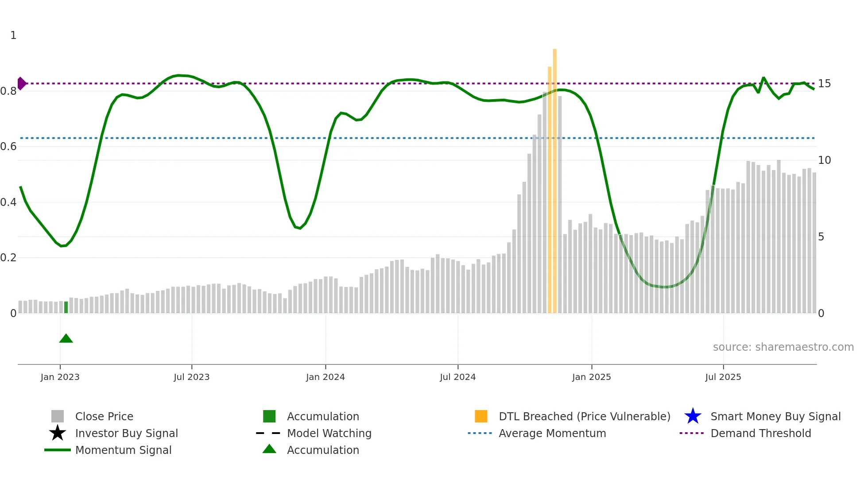Click the Jan 2024 axis label
The width and height of the screenshot is (868, 488).
click(x=325, y=377)
